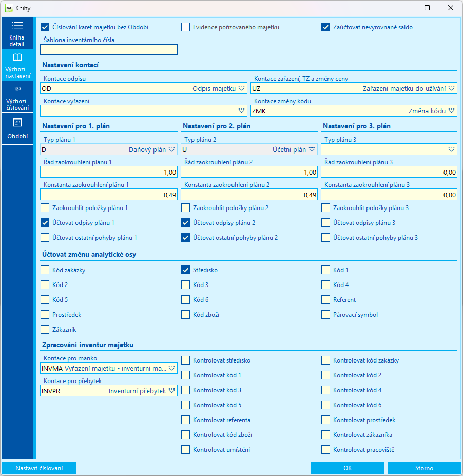Focus the Šablona inventárního čísla field
463x476 pixels.
pyautogui.click(x=109, y=50)
